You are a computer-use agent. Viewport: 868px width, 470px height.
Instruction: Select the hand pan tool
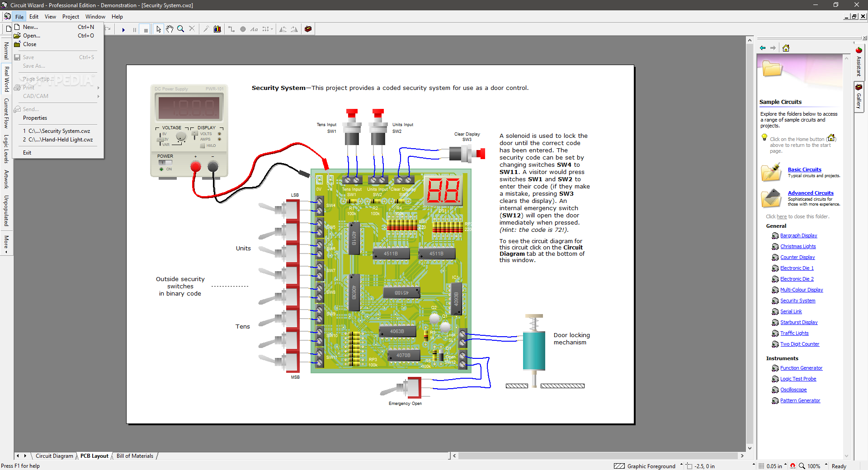170,29
